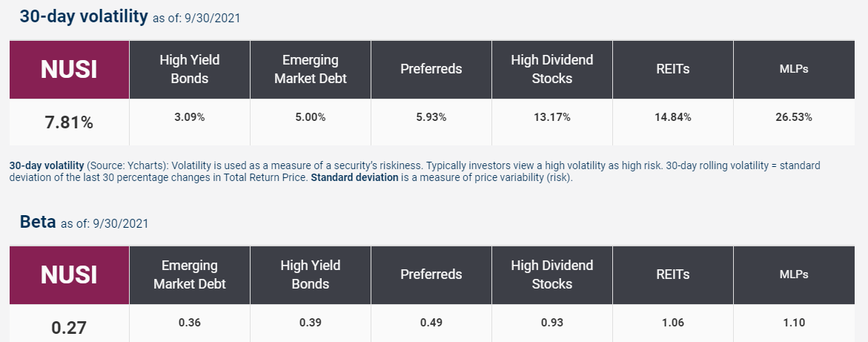
Task: Select High Yield Bonds header in Beta table
Action: 311,275
